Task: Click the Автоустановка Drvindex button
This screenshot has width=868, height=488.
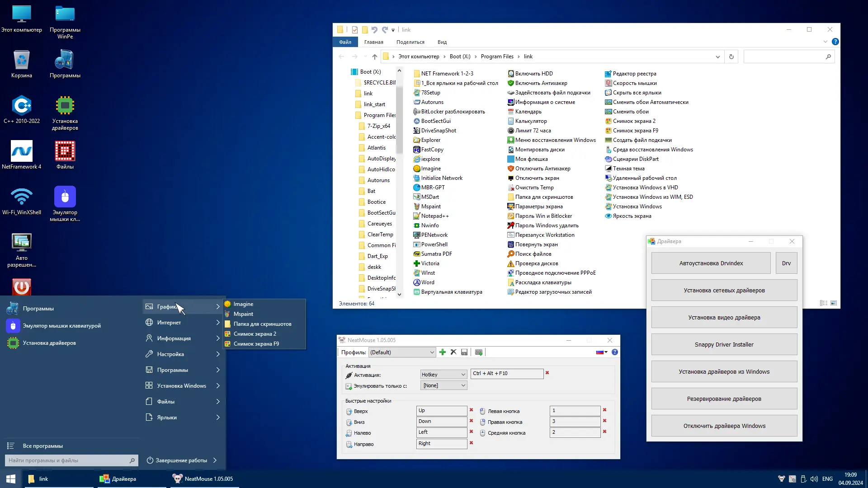Action: click(711, 263)
